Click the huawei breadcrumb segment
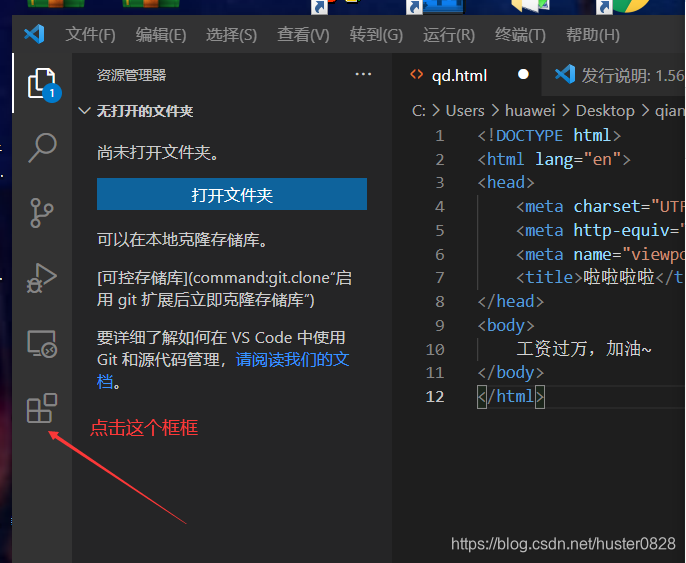The image size is (686, 563). coord(530,111)
